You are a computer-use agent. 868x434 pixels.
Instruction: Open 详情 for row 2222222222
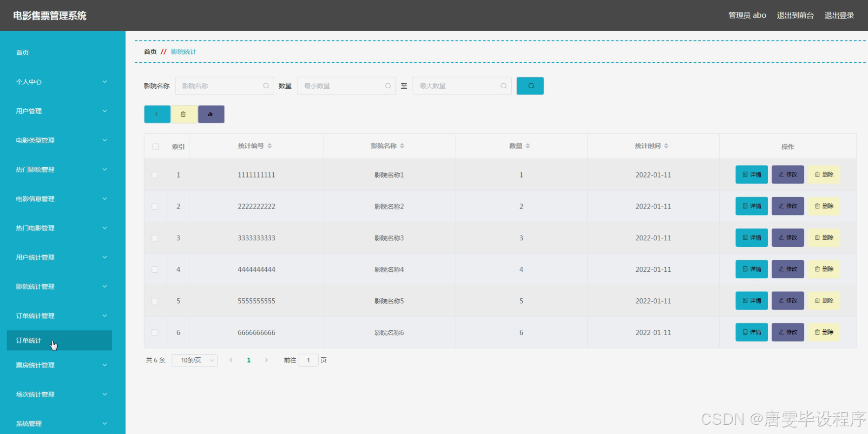[x=751, y=206]
